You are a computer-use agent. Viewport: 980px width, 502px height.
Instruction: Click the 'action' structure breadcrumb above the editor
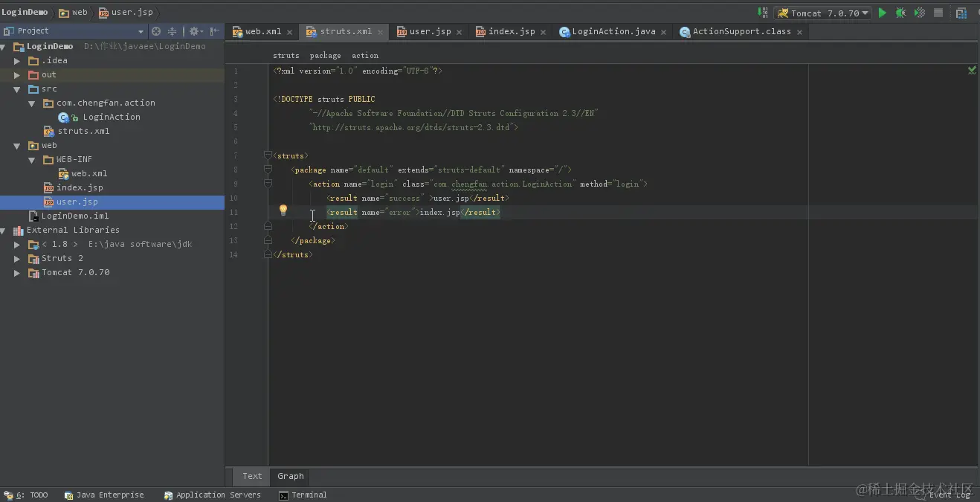point(365,56)
